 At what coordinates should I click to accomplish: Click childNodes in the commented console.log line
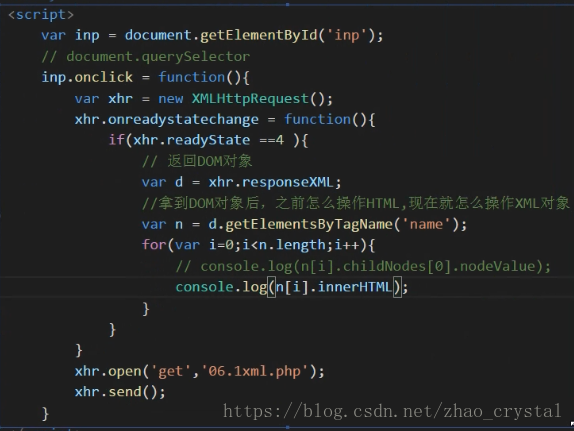point(384,266)
